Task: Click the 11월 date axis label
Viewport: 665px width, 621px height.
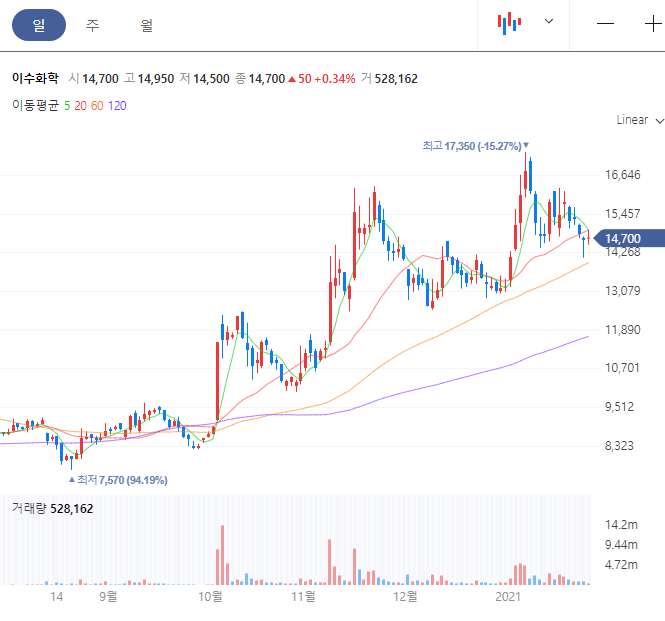Action: tap(303, 596)
